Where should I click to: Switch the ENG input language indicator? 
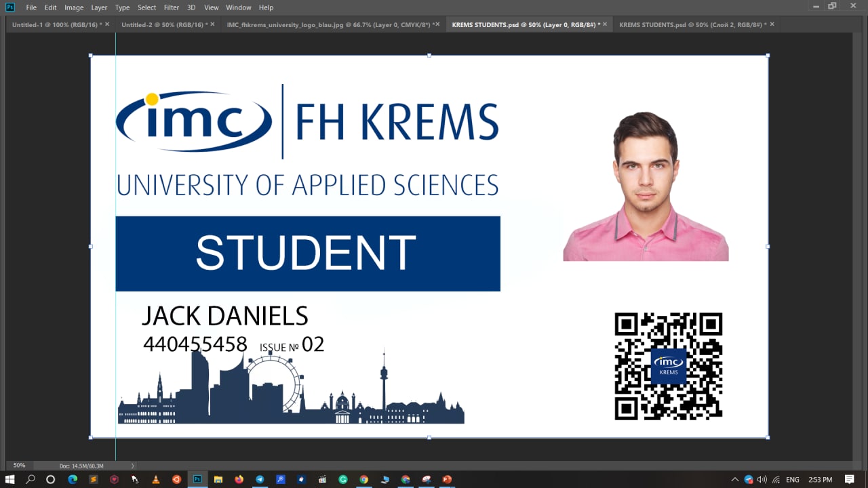click(x=793, y=479)
